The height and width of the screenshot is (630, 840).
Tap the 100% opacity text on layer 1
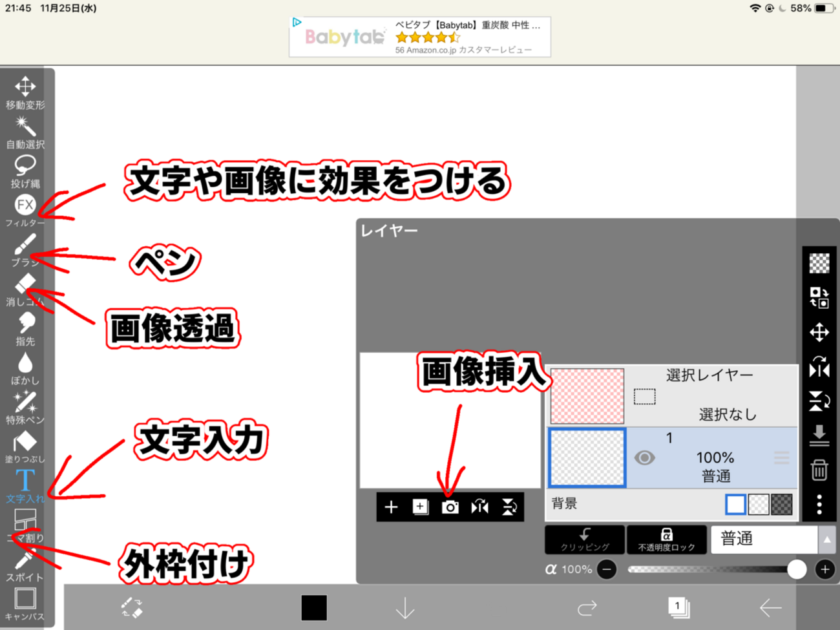pos(715,457)
